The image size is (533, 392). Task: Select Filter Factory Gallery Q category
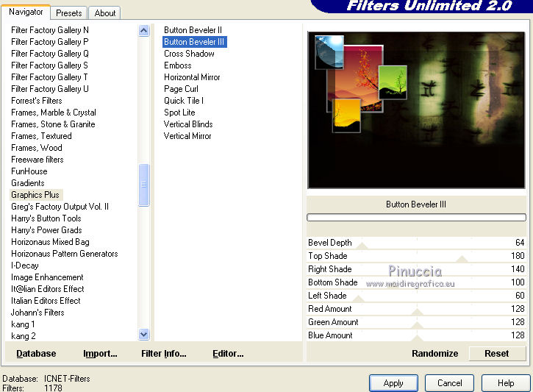(x=50, y=54)
